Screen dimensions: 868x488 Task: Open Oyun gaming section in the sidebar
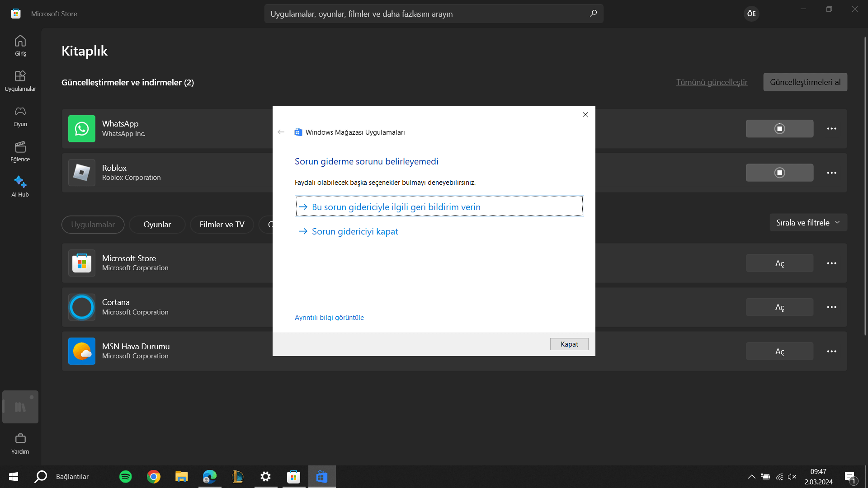(x=20, y=116)
